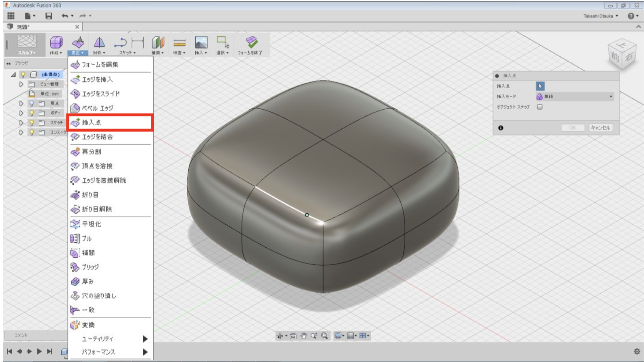Open the ユーティリティ submenu
This screenshot has height=362, width=644.
110,339
